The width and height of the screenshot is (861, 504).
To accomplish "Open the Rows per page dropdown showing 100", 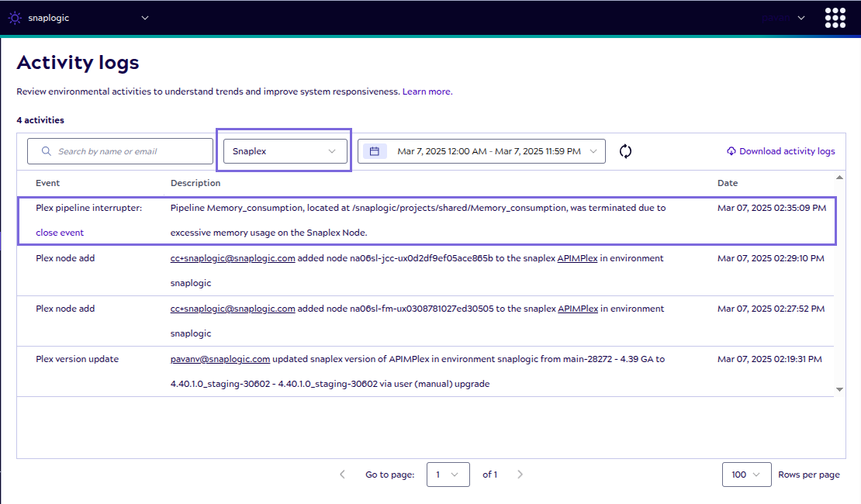I will pyautogui.click(x=746, y=474).
